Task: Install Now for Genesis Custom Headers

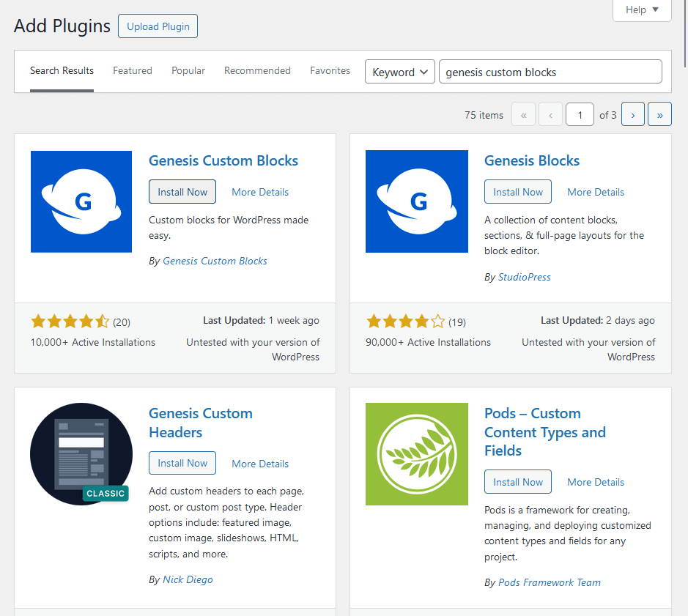Action: click(x=182, y=463)
